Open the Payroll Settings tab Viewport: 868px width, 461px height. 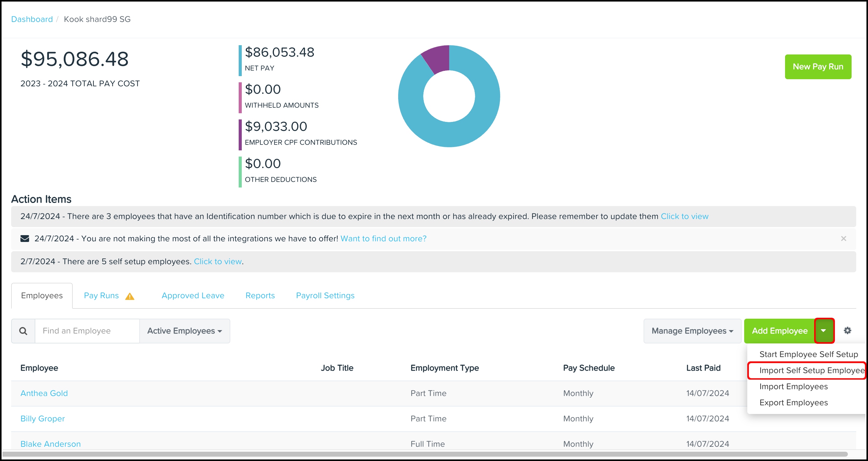tap(325, 295)
